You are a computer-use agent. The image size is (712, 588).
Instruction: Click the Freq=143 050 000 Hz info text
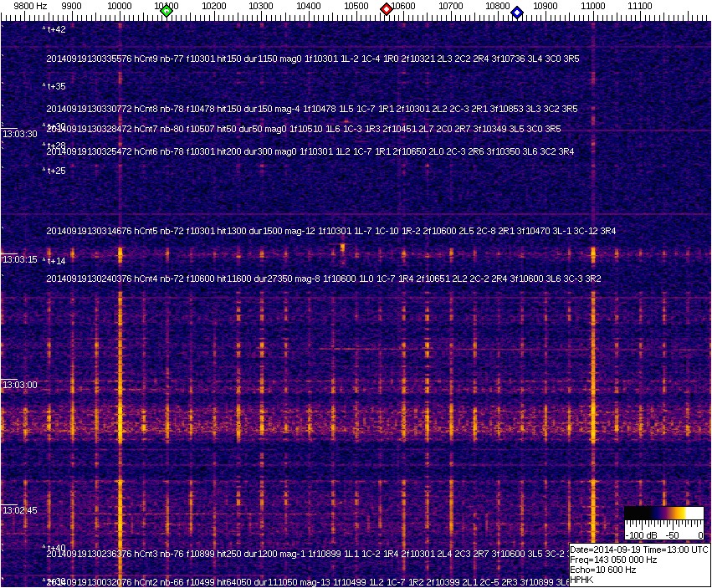613,560
